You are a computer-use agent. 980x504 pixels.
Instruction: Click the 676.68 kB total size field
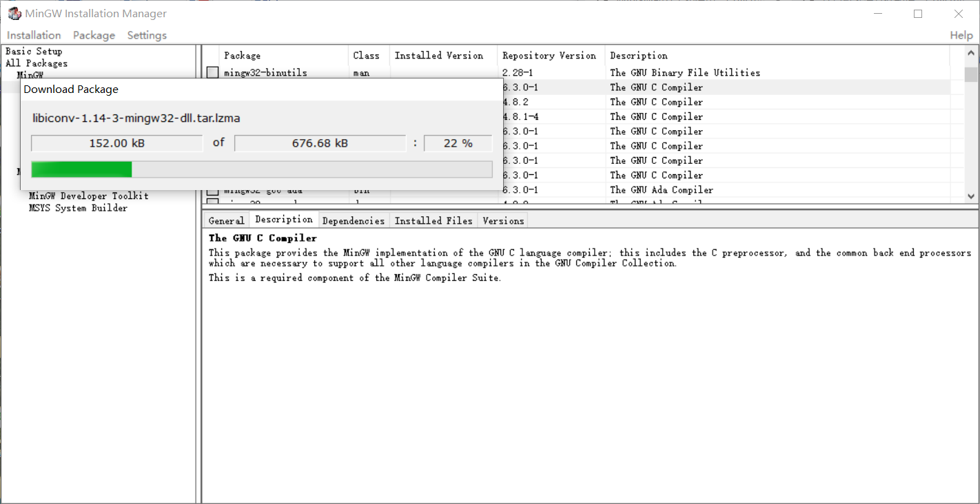(x=320, y=143)
